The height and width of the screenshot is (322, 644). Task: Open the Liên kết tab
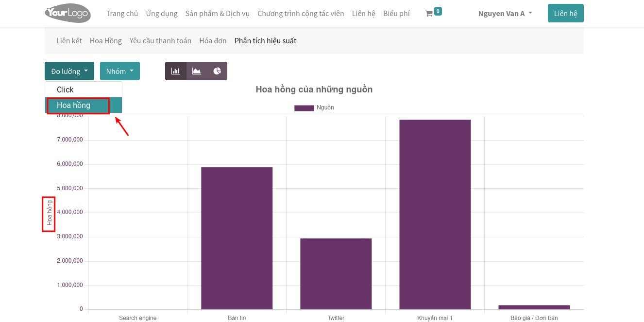point(69,41)
